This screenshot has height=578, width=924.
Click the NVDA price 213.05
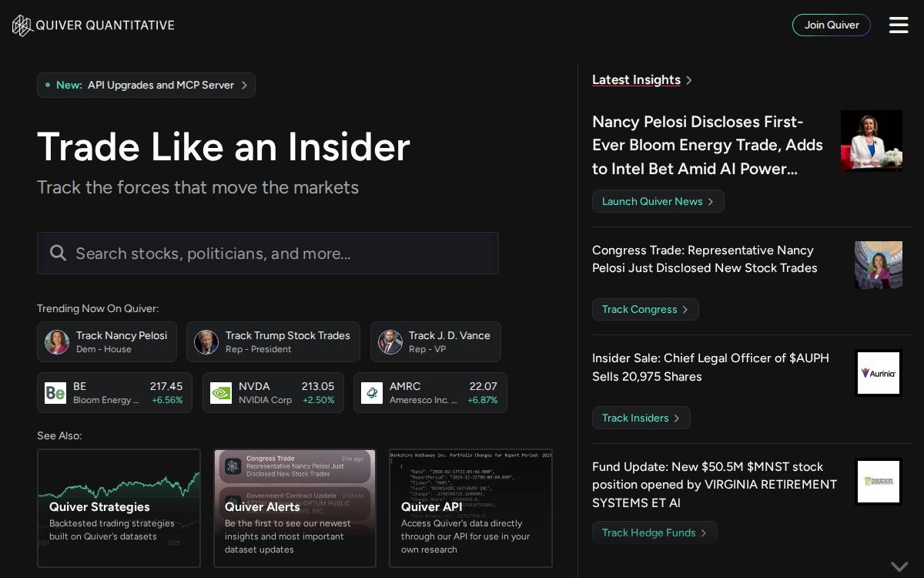click(318, 386)
